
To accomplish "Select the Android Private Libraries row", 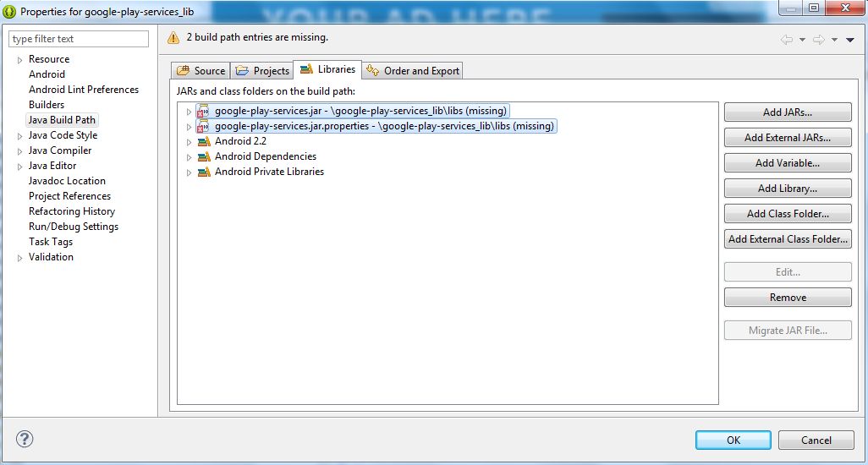I will [x=270, y=172].
